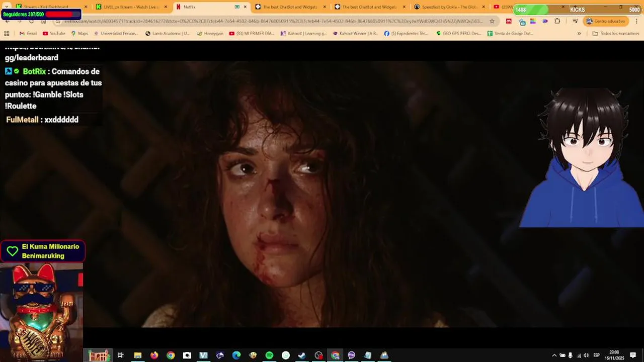Close the Speedtest by Ookla tab
644x362 pixels.
[484, 7]
